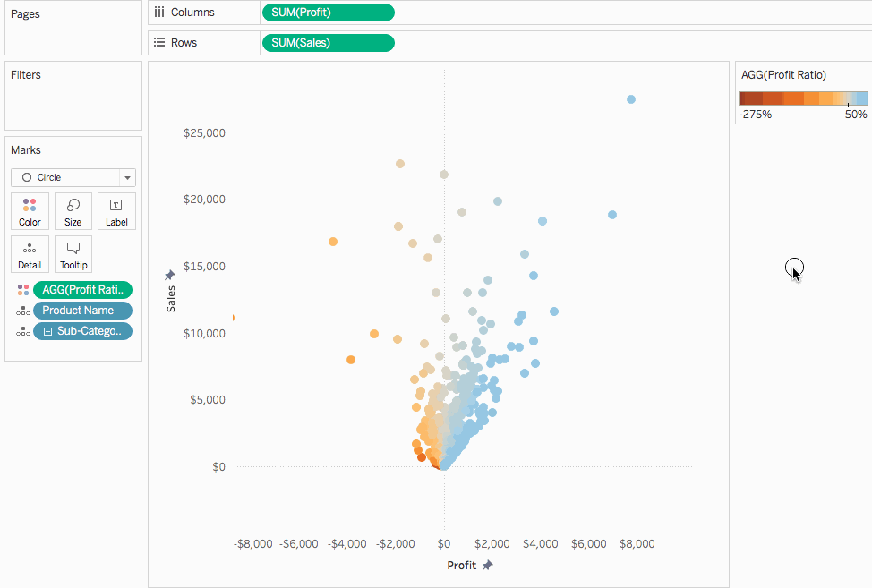This screenshot has height=588, width=872.
Task: Click the color icon beside AGG(Profit Ratio)
Action: coord(22,290)
